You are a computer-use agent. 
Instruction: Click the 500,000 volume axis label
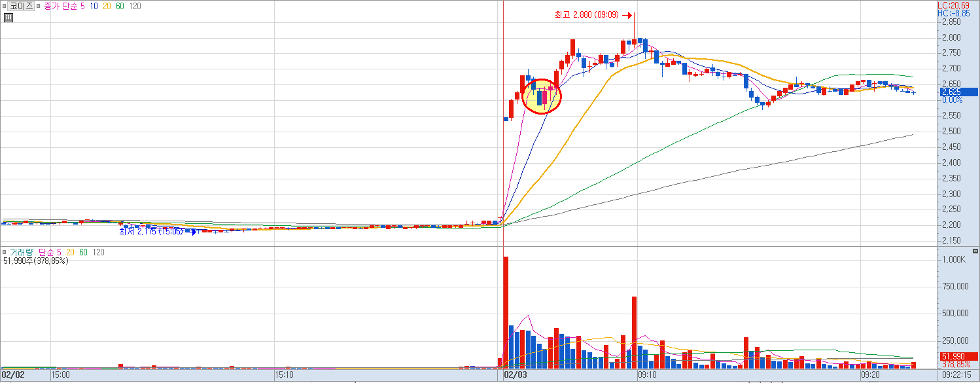point(955,314)
